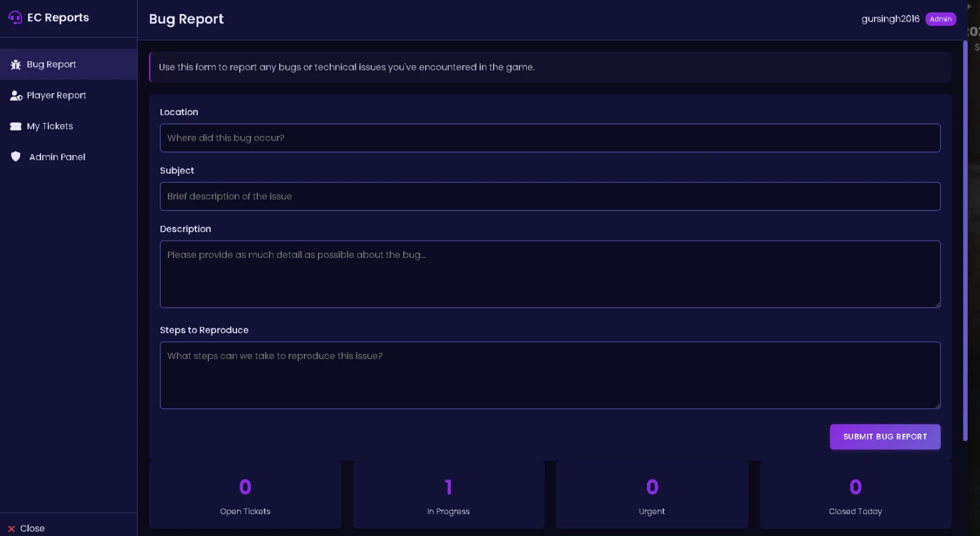Click the player icon beside Player Report

[x=17, y=96]
